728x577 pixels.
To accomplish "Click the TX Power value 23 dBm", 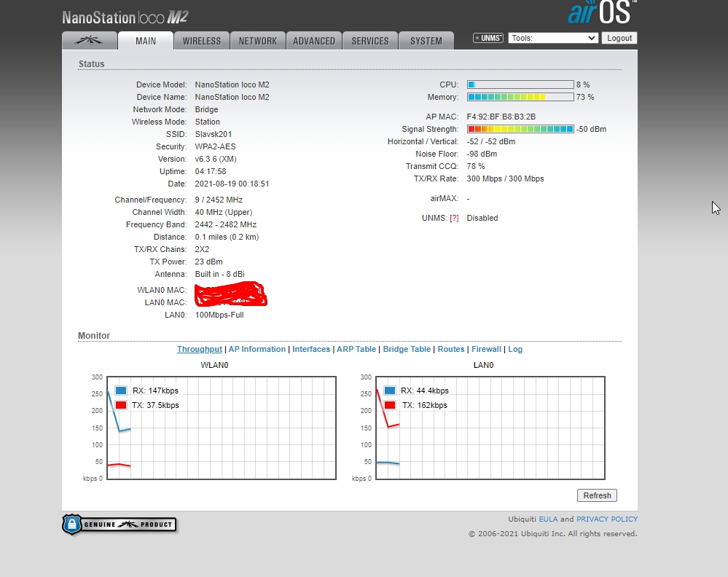I will pyautogui.click(x=208, y=262).
